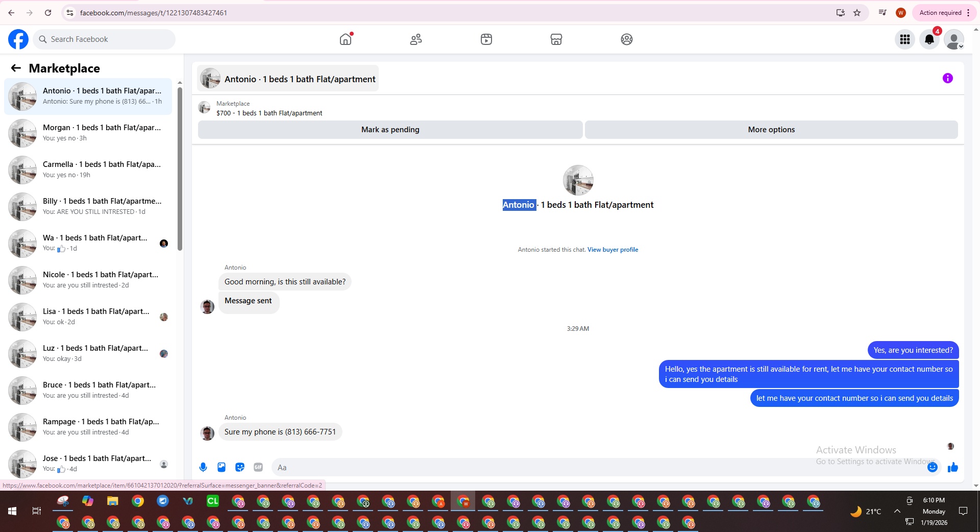The image size is (980, 532).
Task: Open the Groups icon in top navigation
Action: (x=627, y=39)
